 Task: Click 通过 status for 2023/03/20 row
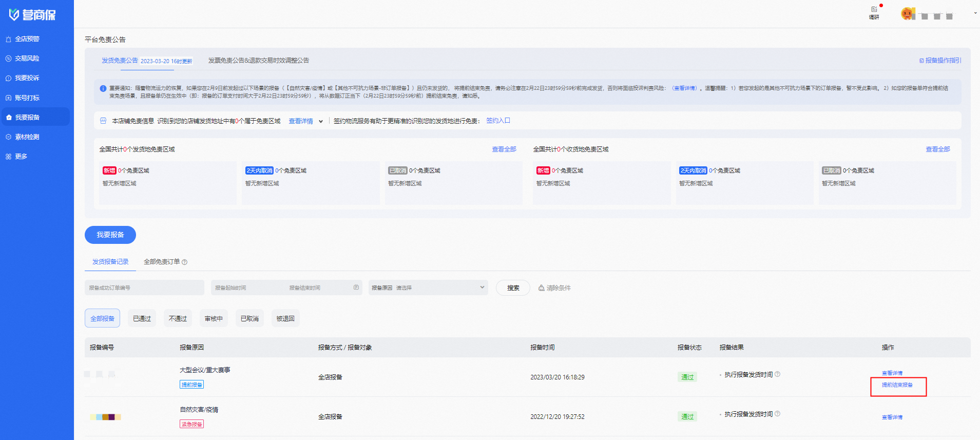687,377
